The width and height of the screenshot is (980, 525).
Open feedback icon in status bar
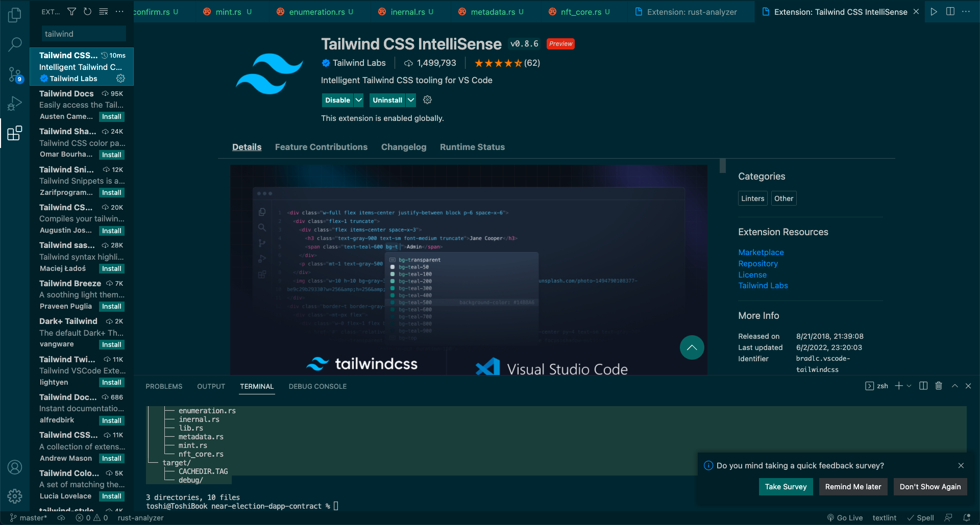click(x=948, y=517)
